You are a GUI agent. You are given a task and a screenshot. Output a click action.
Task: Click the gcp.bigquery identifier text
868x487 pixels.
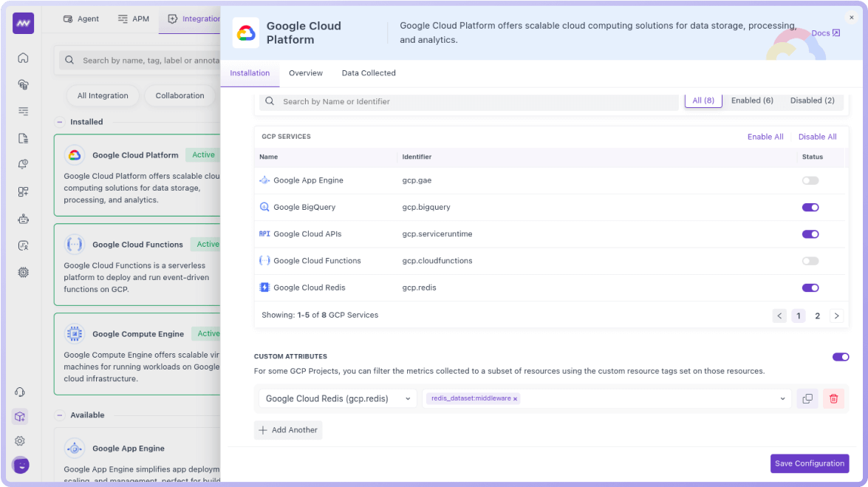[426, 207]
